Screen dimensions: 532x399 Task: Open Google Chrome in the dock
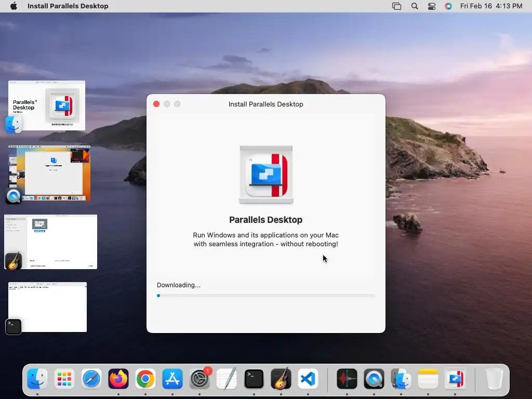(x=145, y=379)
